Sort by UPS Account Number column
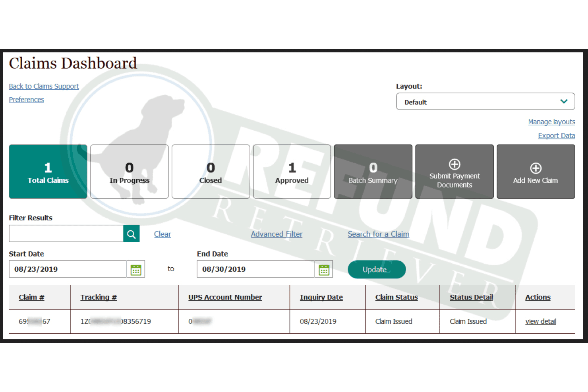The height and width of the screenshot is (392, 588). point(225,297)
